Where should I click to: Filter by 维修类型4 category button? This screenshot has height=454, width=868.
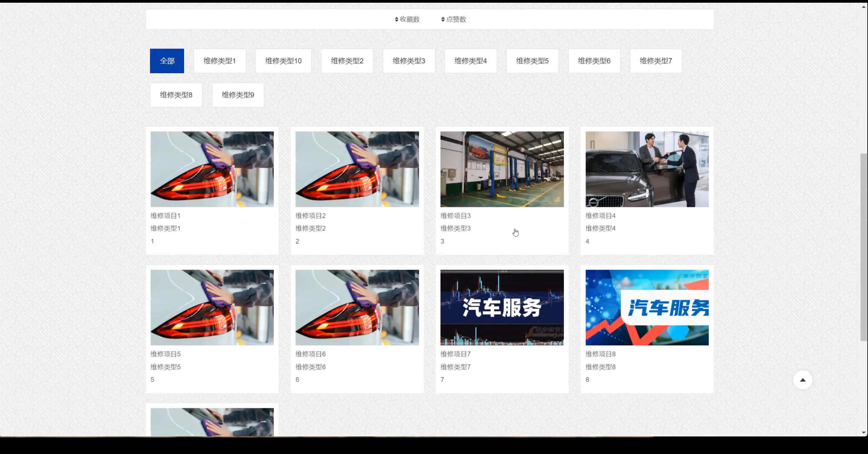point(471,61)
